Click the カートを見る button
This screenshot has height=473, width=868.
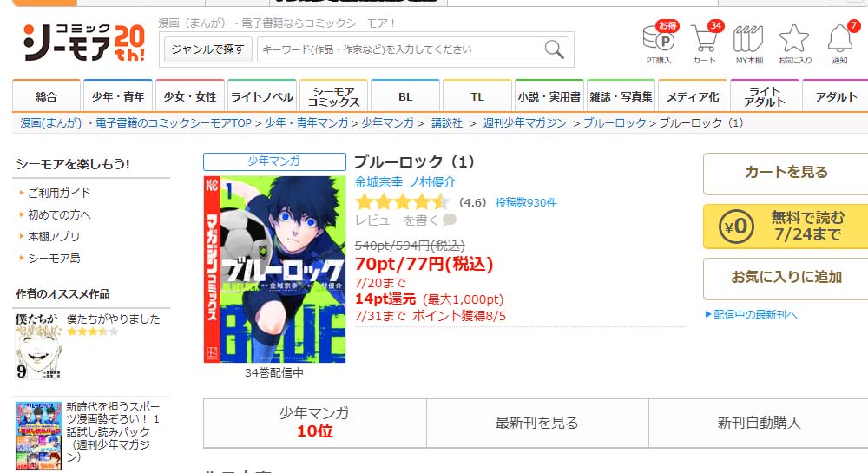[786, 174]
